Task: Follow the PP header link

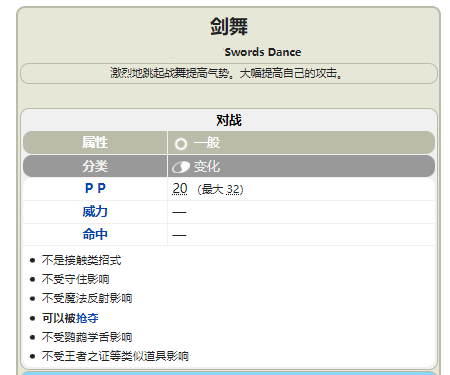Action: click(x=95, y=188)
